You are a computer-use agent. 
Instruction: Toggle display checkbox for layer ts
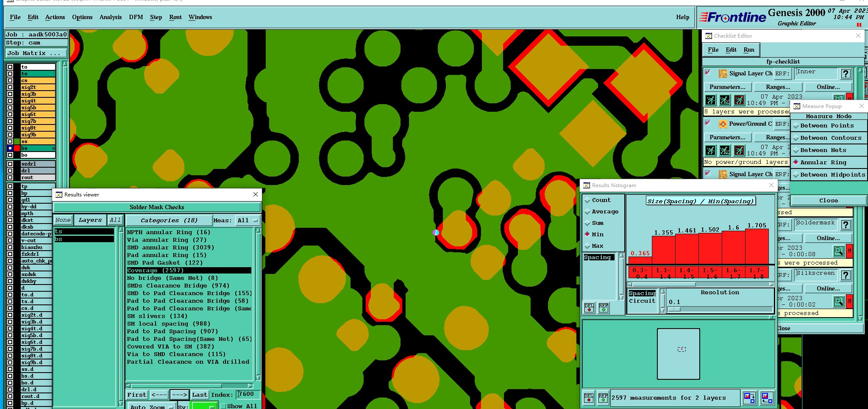tap(10, 74)
